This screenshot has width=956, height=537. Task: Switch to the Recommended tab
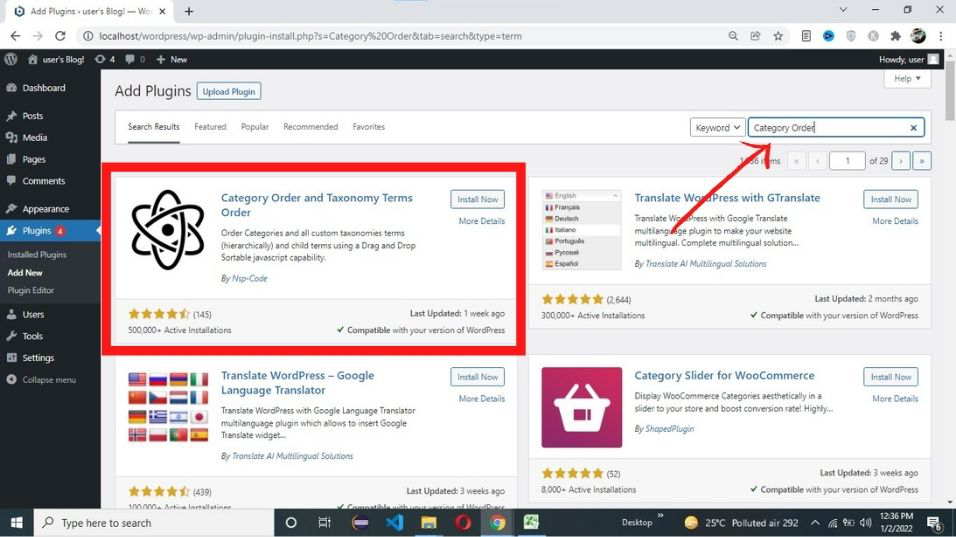point(310,127)
